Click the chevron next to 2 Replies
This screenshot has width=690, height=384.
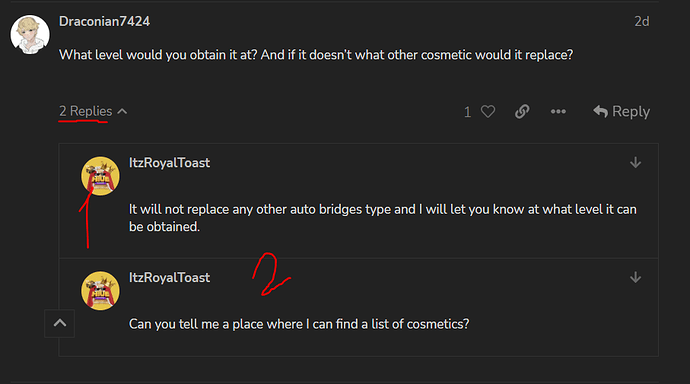click(122, 111)
